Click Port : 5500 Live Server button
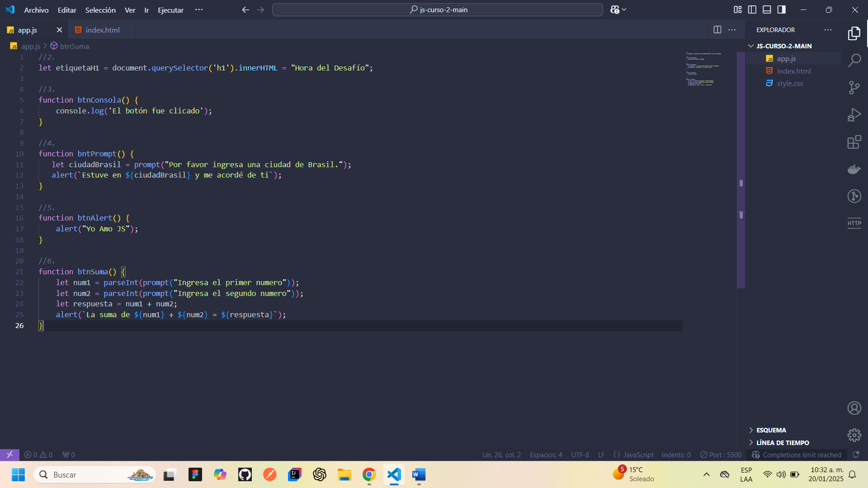The width and height of the screenshot is (868, 488). pyautogui.click(x=721, y=455)
